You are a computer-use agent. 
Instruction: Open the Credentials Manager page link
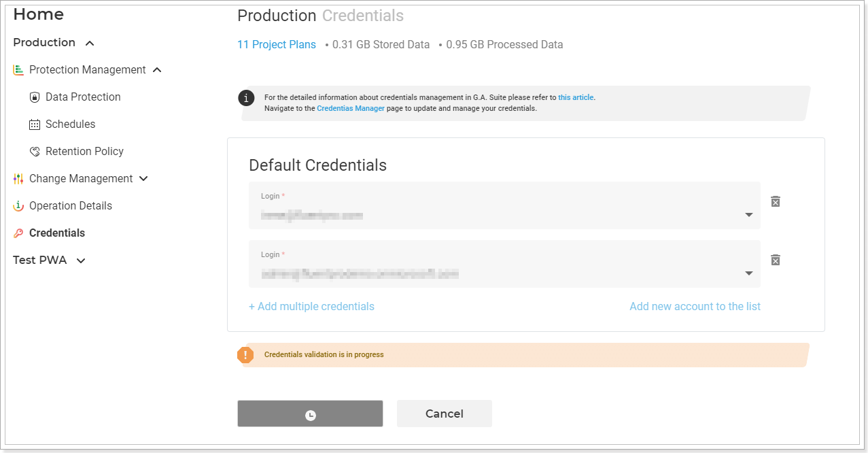click(351, 108)
